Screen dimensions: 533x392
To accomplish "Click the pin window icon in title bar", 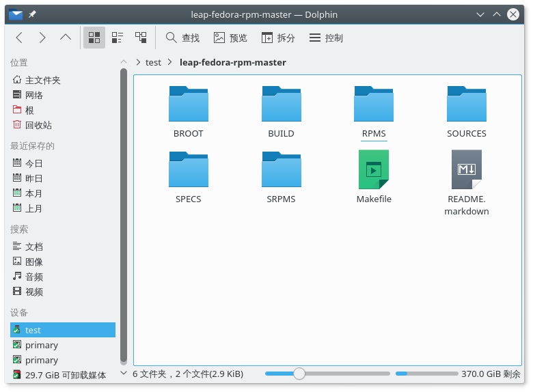I will click(x=32, y=14).
